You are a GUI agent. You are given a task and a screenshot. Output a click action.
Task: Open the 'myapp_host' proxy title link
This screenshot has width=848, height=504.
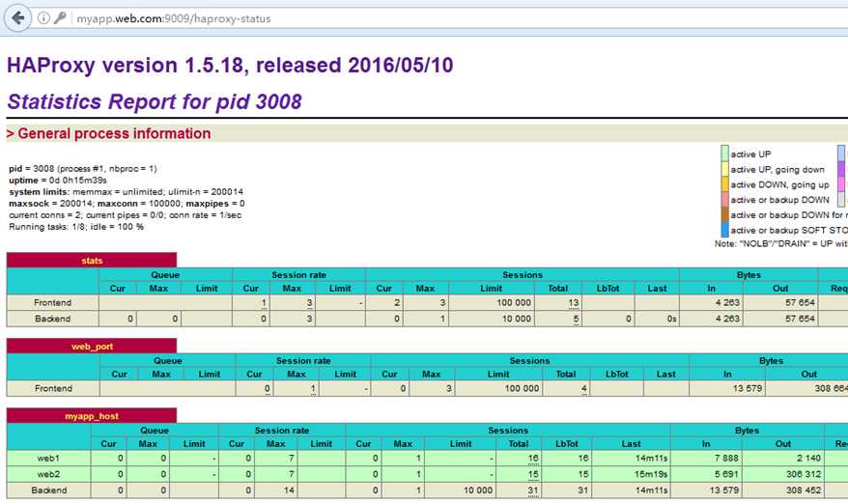(92, 416)
